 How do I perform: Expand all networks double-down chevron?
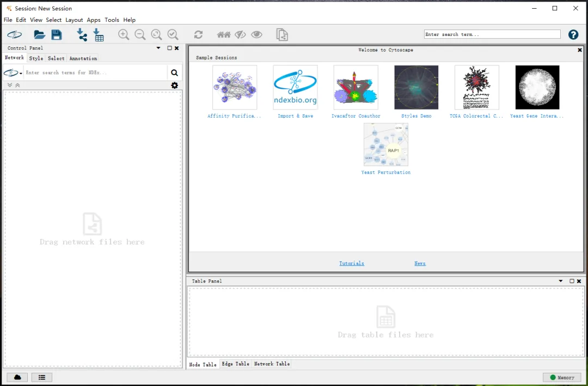(x=10, y=85)
